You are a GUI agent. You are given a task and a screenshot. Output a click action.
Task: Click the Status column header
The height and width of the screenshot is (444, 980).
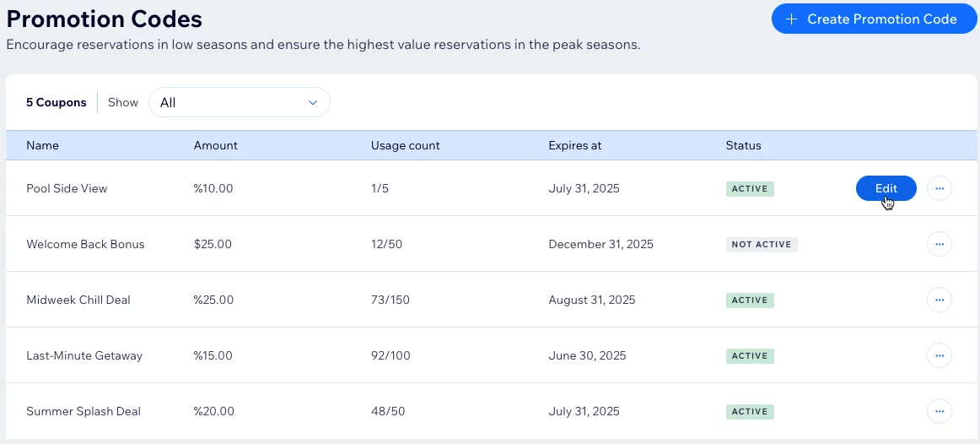click(743, 145)
